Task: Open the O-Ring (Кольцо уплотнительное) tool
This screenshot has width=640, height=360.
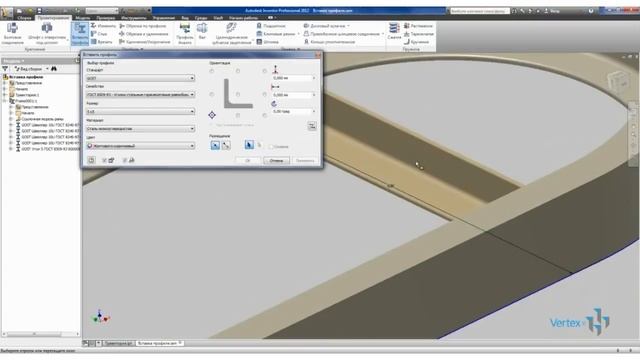Action: 329,42
